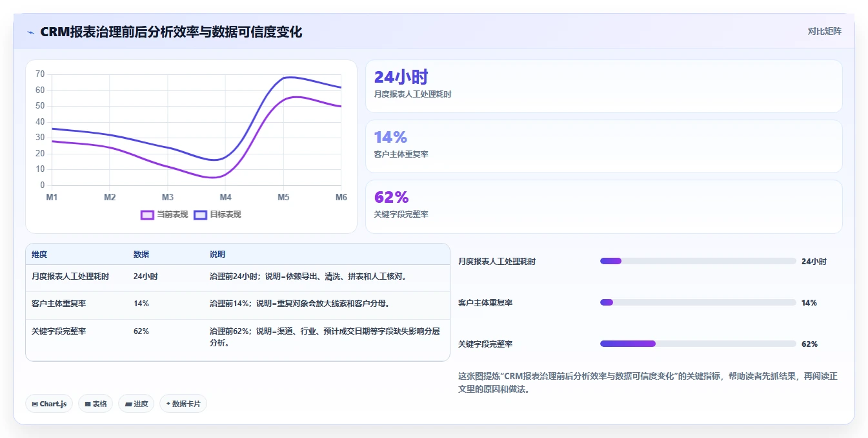Screen dimensions: 868x438
Task: Click the 说明 table column header
Action: (x=217, y=255)
